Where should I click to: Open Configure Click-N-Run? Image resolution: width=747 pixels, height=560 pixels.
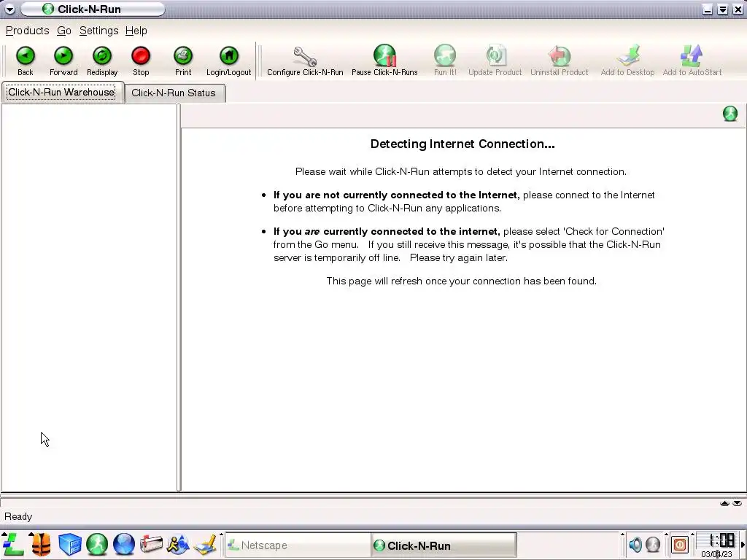(305, 61)
